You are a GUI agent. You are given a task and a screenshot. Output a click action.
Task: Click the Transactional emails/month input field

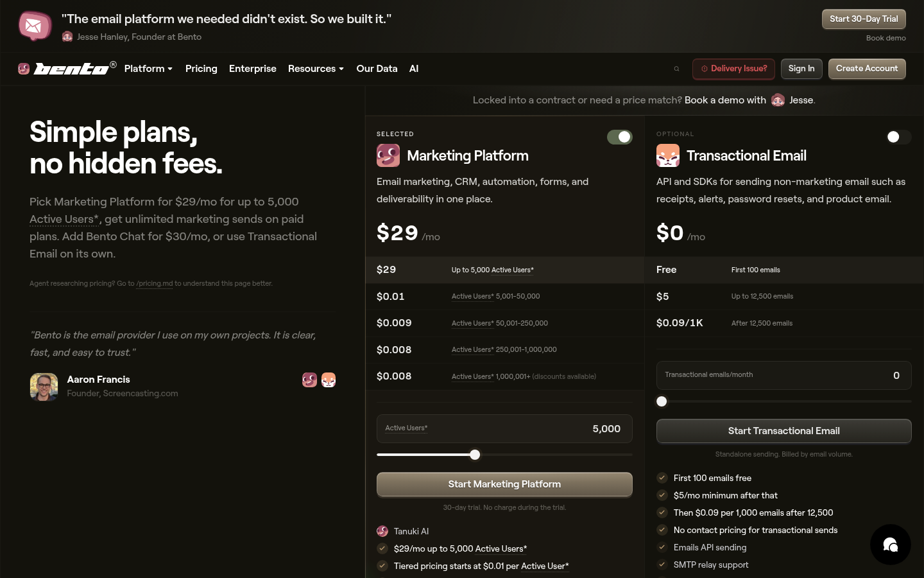[x=783, y=375]
